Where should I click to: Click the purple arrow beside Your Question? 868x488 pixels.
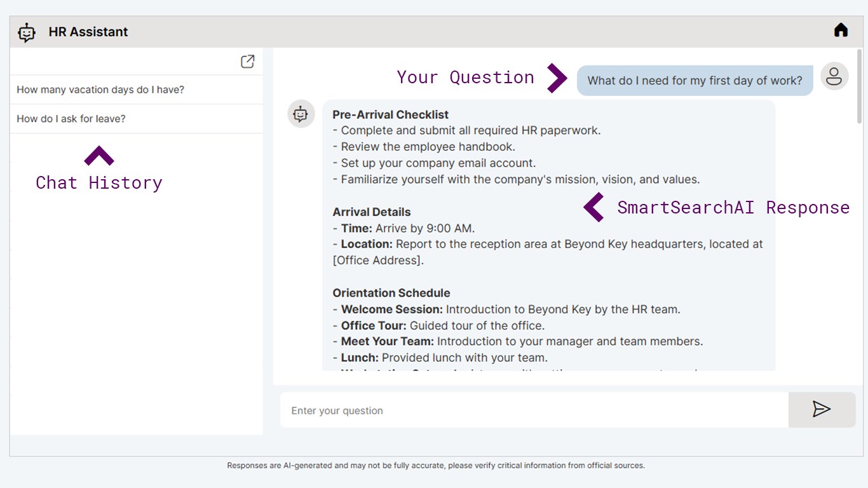[x=557, y=78]
